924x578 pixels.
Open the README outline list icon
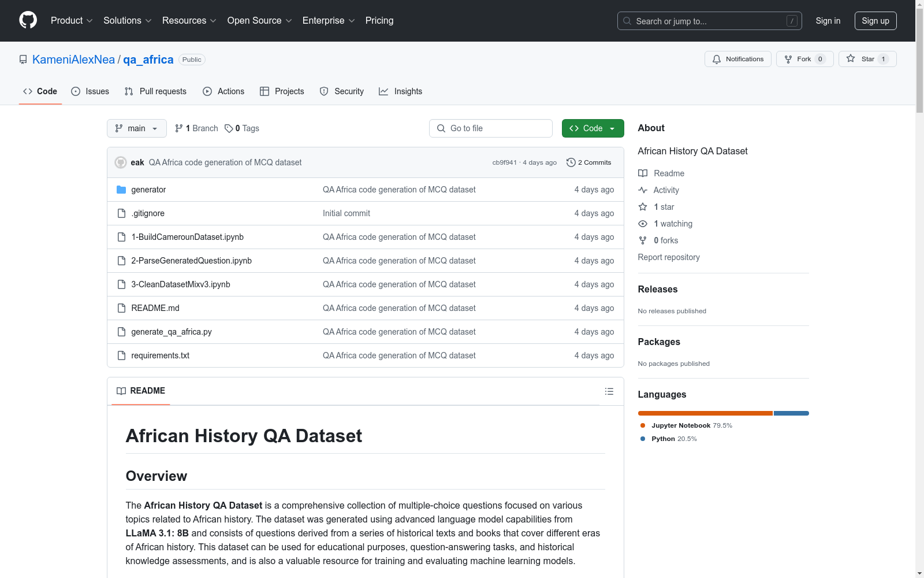tap(609, 391)
